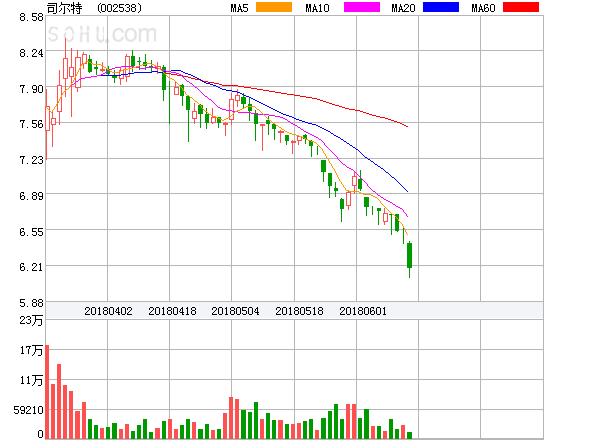Click the tallest red volume bar at far left
Image resolution: width=600 pixels, height=440 pixels.
pyautogui.click(x=47, y=392)
